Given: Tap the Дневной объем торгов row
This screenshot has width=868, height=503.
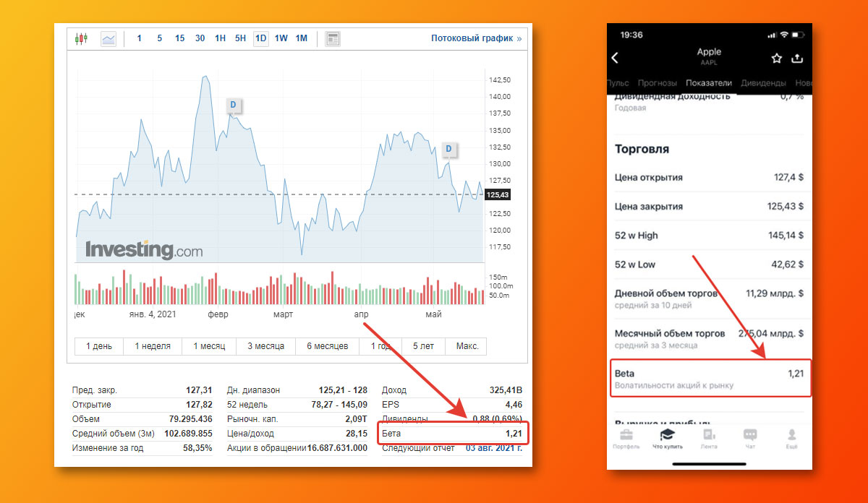Looking at the screenshot, I should 709,298.
